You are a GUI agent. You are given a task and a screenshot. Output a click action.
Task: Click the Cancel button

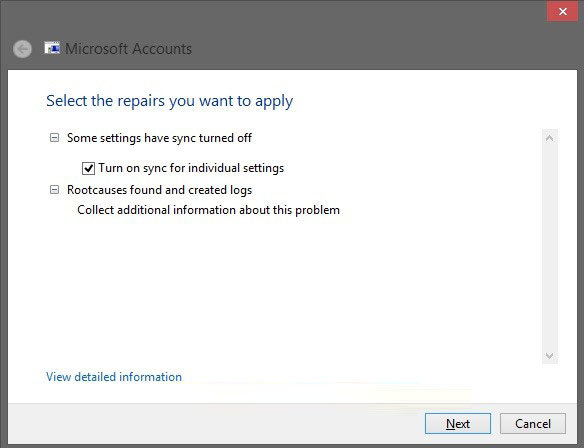[533, 423]
